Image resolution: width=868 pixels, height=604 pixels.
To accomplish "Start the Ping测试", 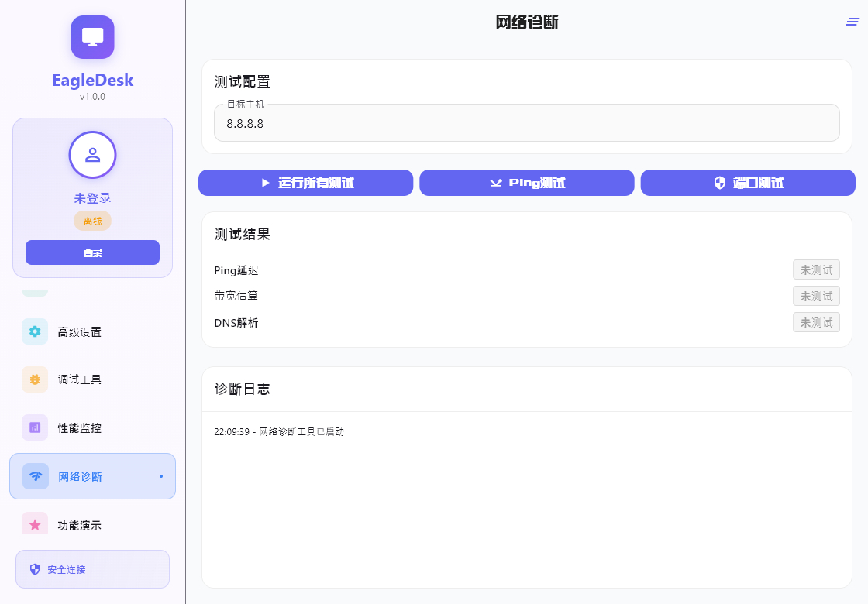I will click(527, 183).
